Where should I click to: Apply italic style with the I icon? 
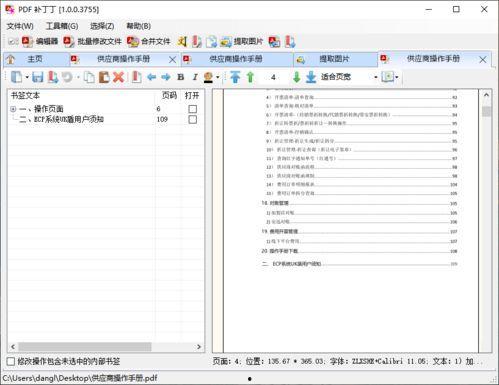point(195,77)
